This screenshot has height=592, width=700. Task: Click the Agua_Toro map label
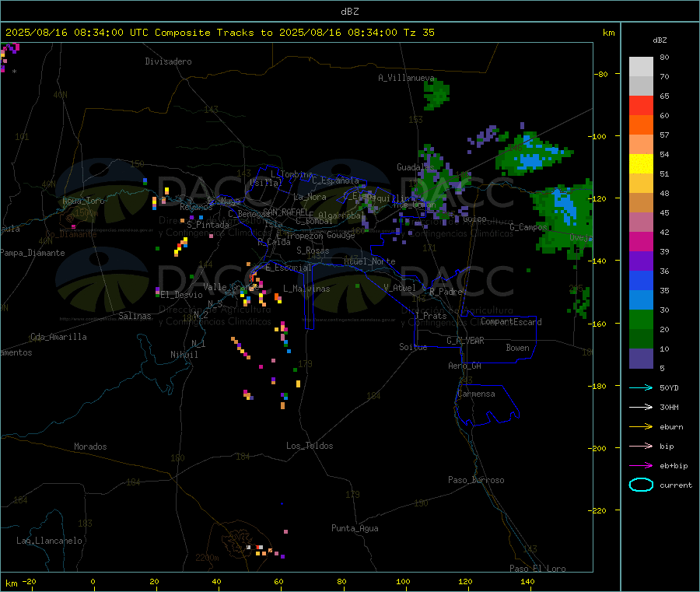coord(83,201)
